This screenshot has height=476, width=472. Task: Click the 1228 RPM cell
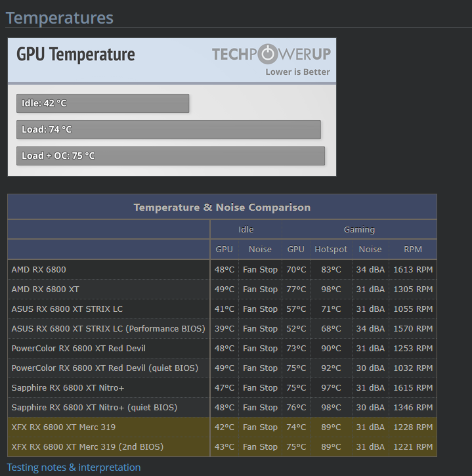413,427
